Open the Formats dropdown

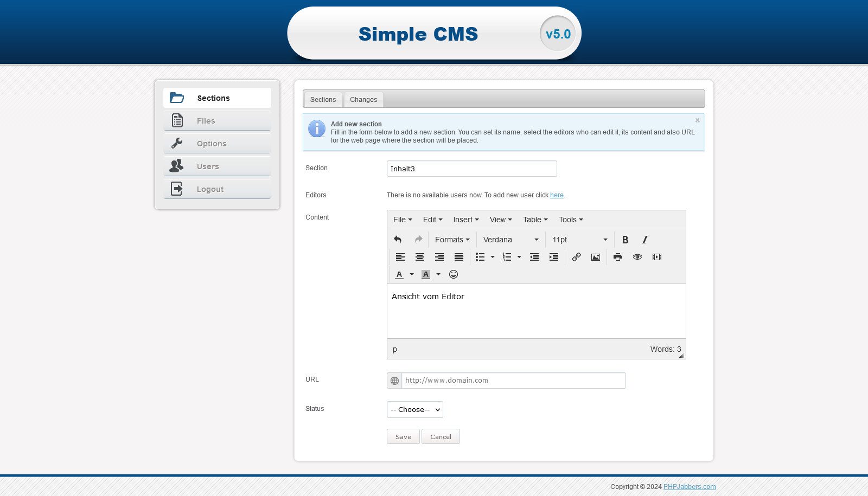point(452,240)
